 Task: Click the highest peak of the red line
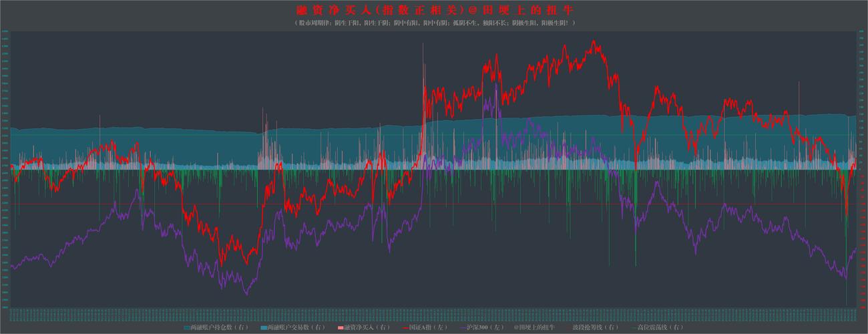(x=593, y=41)
